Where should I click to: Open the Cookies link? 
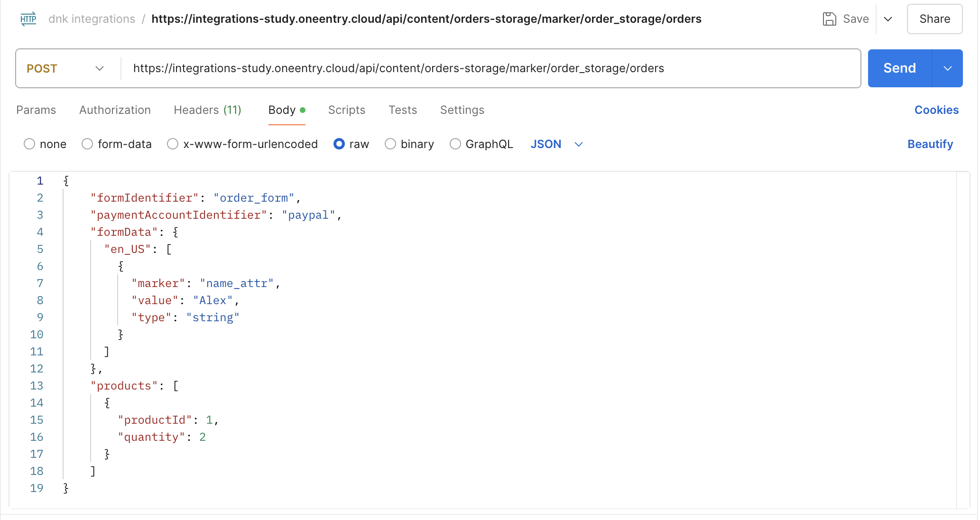pos(936,110)
